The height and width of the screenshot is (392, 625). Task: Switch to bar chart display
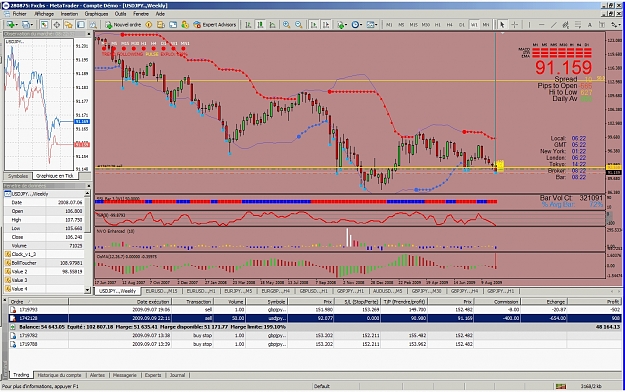click(x=248, y=25)
